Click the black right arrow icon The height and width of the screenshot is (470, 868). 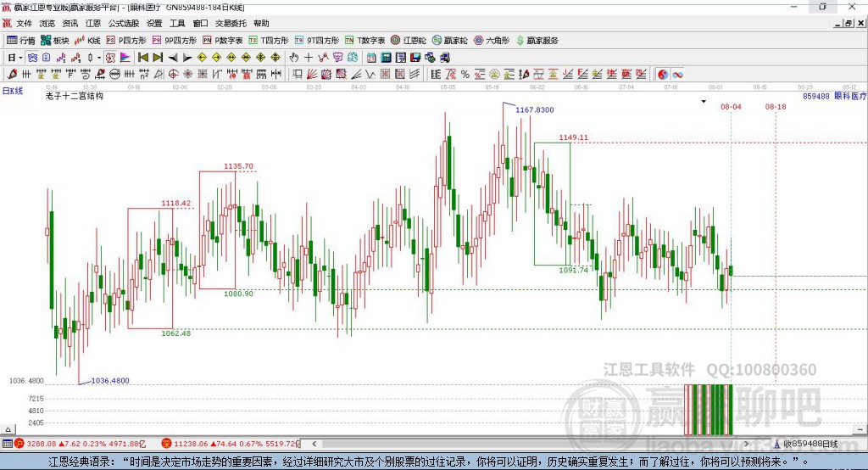(187, 58)
